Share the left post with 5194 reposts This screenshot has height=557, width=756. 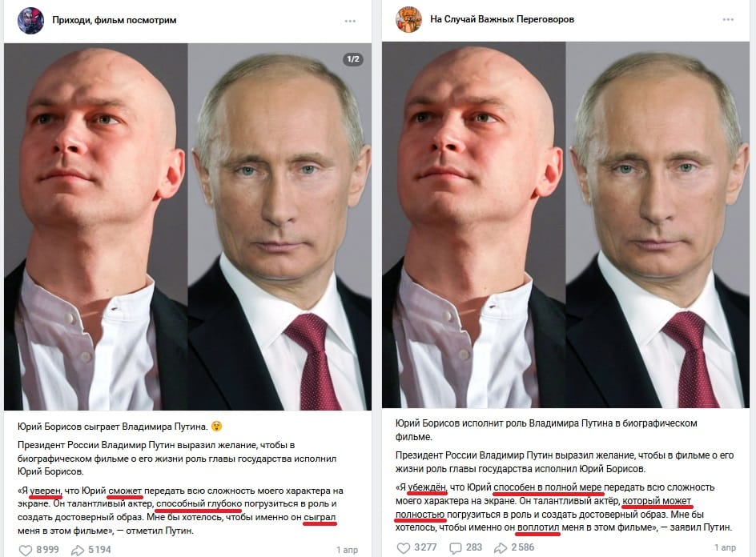pyautogui.click(x=91, y=550)
